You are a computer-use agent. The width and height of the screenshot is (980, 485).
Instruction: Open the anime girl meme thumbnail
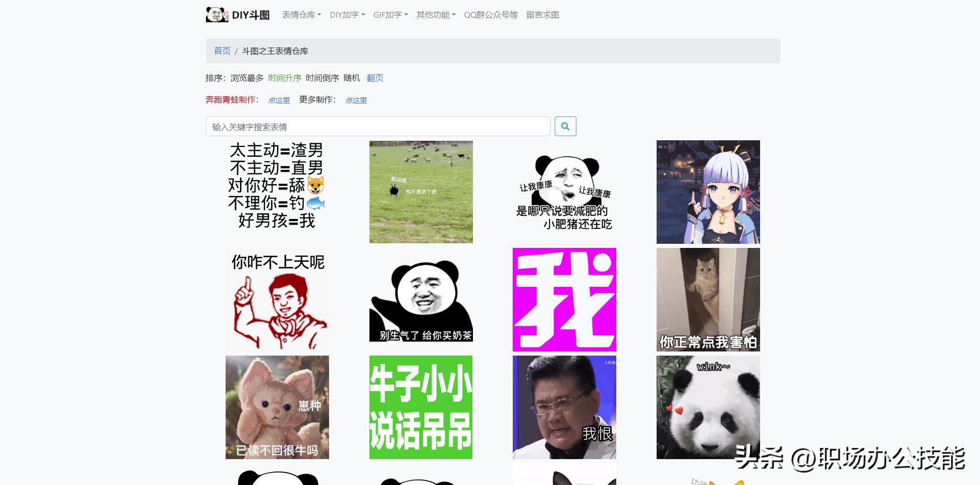point(708,192)
